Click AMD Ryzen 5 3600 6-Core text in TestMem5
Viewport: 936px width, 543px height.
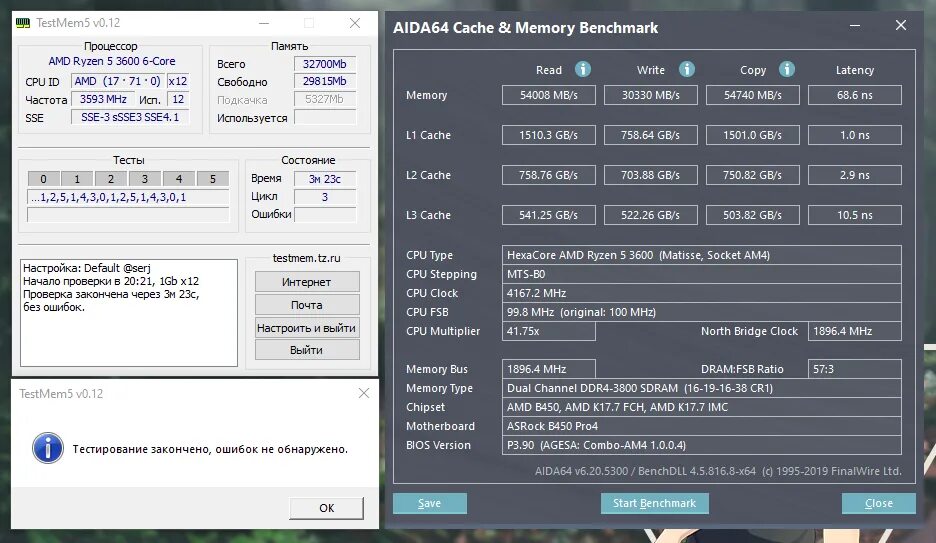112,61
